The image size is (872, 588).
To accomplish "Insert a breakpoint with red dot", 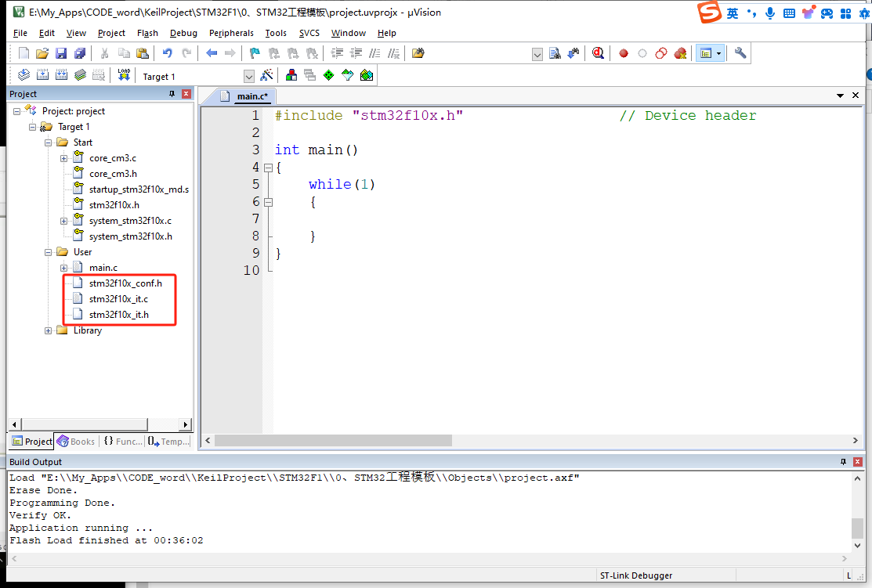I will pyautogui.click(x=624, y=53).
